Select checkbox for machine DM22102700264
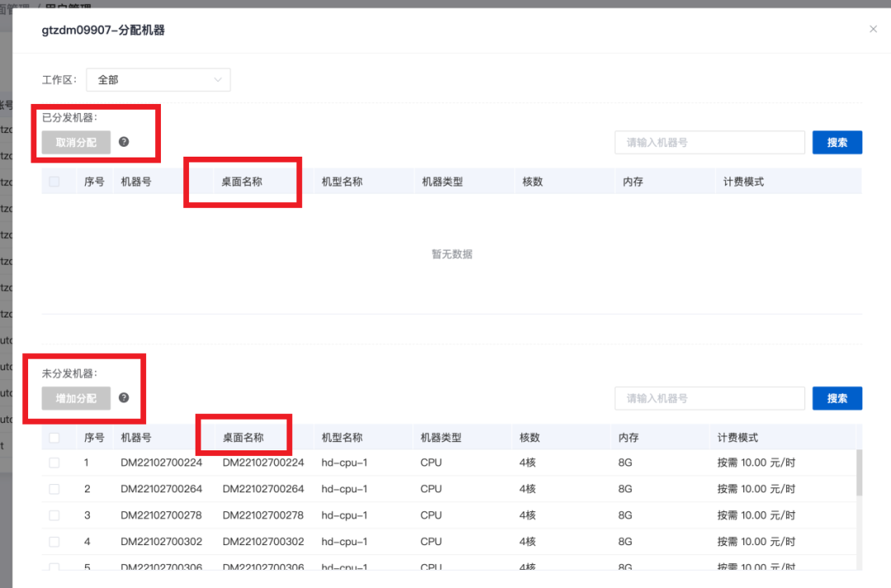891x588 pixels. (54, 489)
